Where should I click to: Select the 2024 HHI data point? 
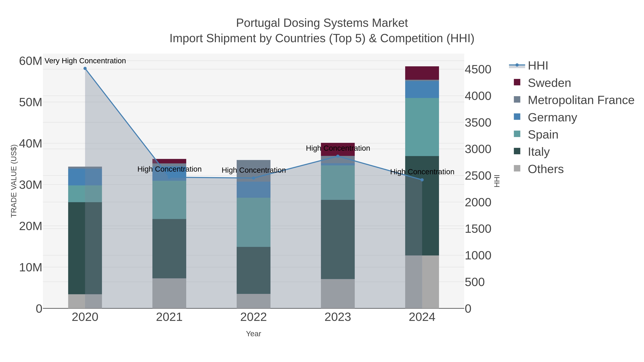pyautogui.click(x=422, y=180)
